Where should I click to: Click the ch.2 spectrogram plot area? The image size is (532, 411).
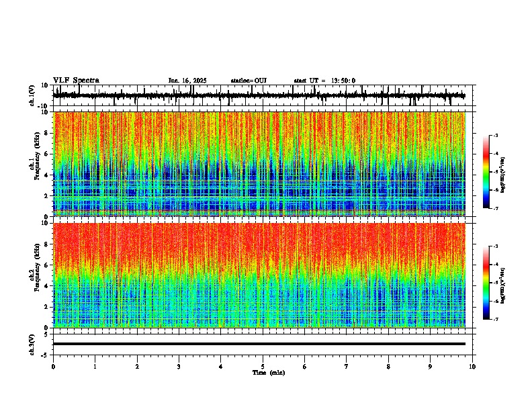(259, 275)
